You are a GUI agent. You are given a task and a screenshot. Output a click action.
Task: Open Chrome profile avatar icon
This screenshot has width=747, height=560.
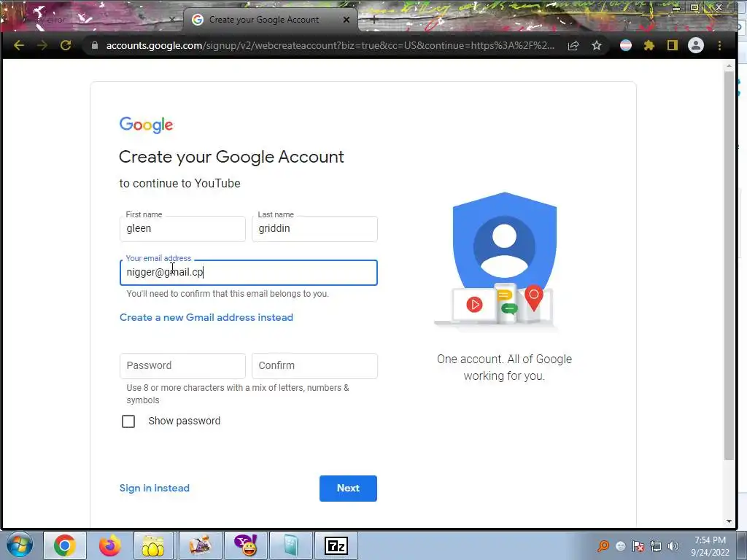point(695,45)
